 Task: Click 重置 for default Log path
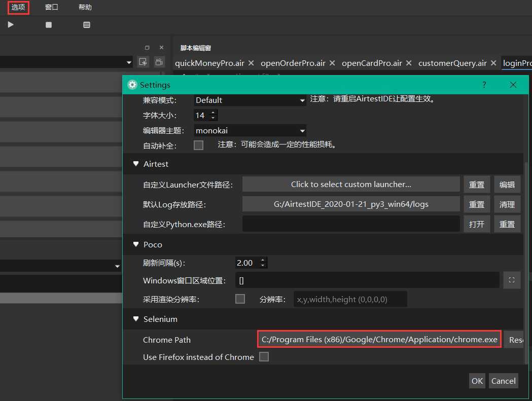click(x=477, y=204)
